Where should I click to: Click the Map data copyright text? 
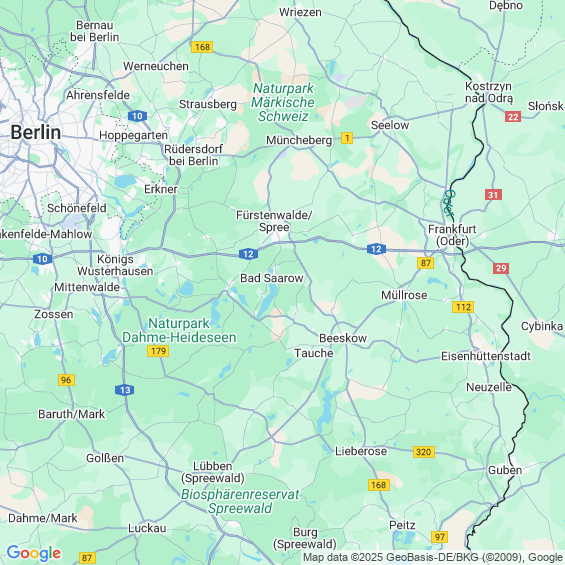434,557
